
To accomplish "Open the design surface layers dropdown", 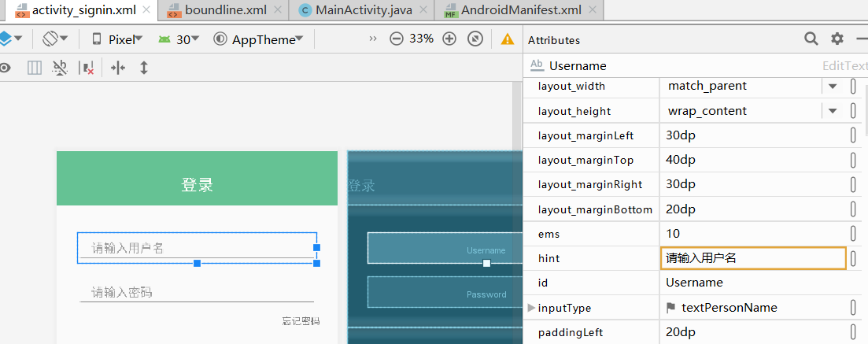I will tap(10, 39).
